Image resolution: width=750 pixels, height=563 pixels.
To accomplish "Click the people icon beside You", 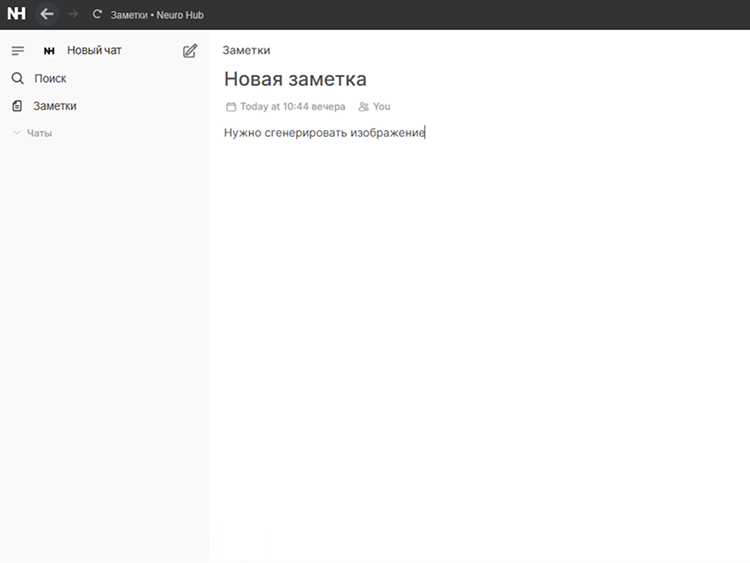I will pyautogui.click(x=364, y=107).
